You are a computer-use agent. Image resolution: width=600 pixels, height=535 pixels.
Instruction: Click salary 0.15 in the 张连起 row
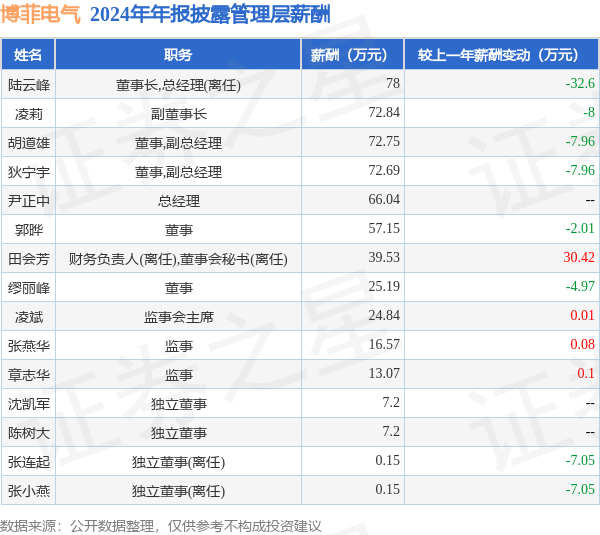pyautogui.click(x=387, y=462)
